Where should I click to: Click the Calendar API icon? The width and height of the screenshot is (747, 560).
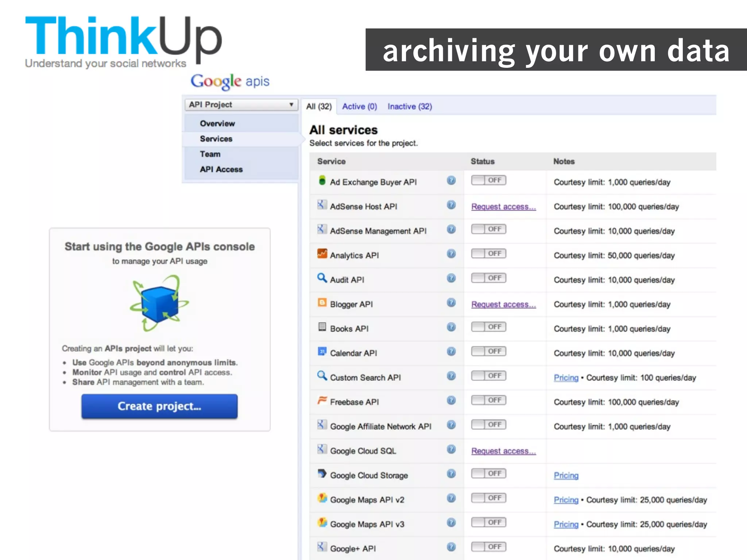click(x=322, y=351)
